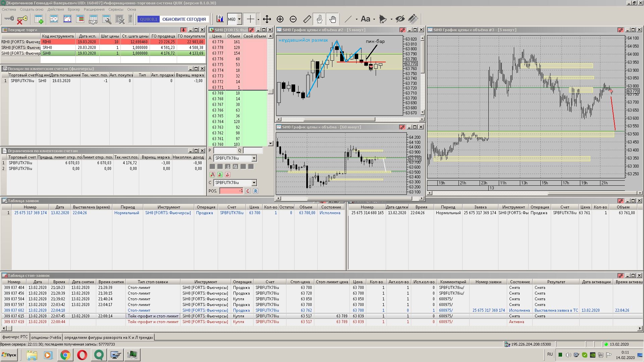Image resolution: width=644 pixels, height=362 pixels.
Task: Switch to the опционы-Учёба tab
Action: pos(46,337)
